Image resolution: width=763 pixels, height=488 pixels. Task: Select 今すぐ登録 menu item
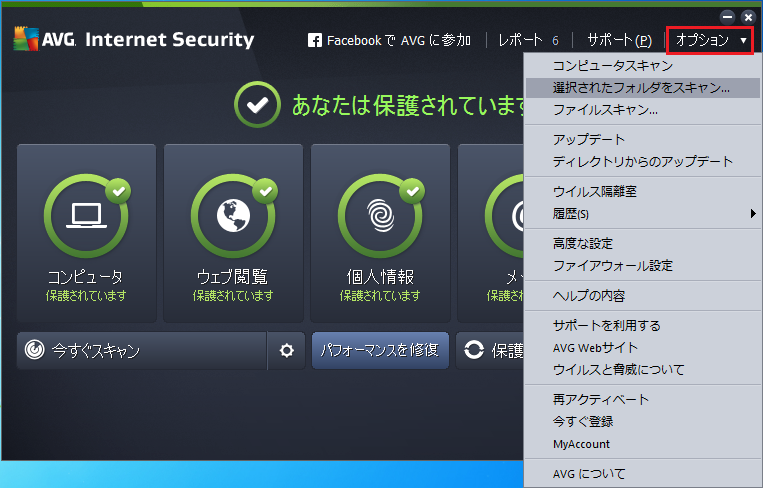tap(643, 422)
